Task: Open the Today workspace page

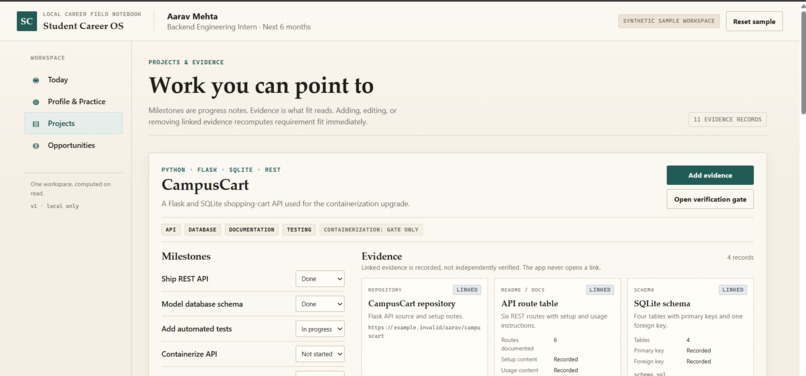Action: 74,80
